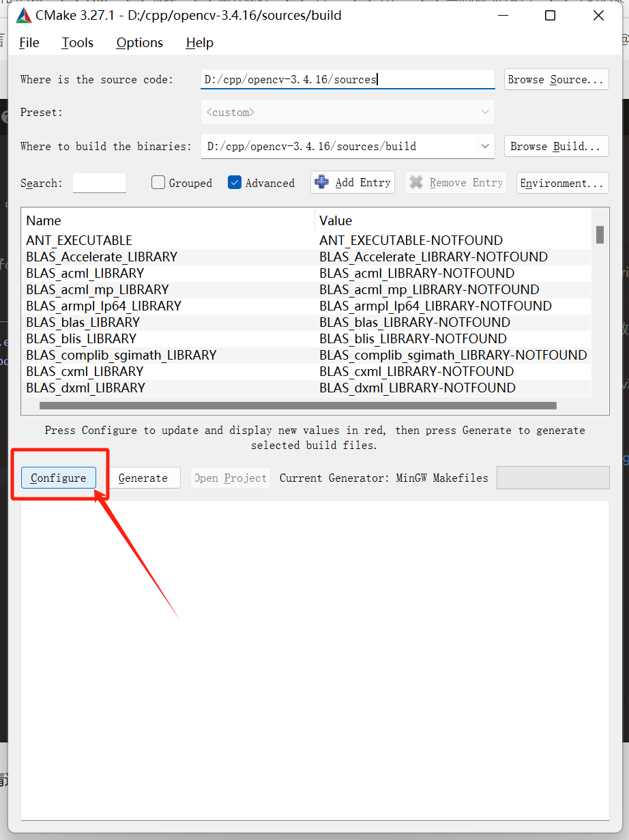Select the BLAS_acml_LIBRARY entry name
Image resolution: width=629 pixels, height=840 pixels.
tap(85, 273)
